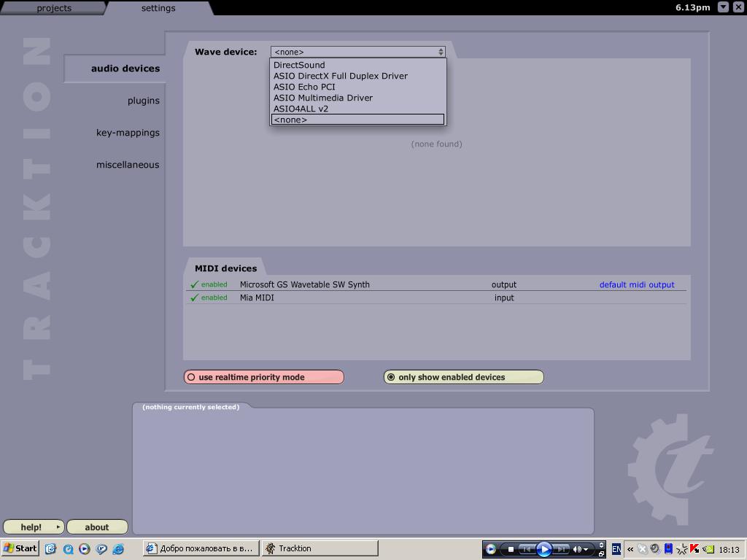Switch to the settings tab
Screen dimensions: 747x560
coord(158,8)
